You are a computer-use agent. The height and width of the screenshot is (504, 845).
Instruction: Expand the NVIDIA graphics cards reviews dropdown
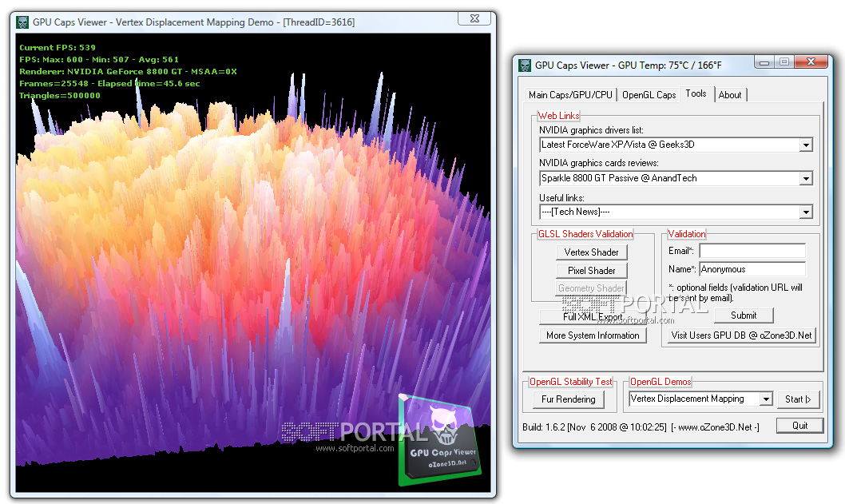(x=806, y=178)
